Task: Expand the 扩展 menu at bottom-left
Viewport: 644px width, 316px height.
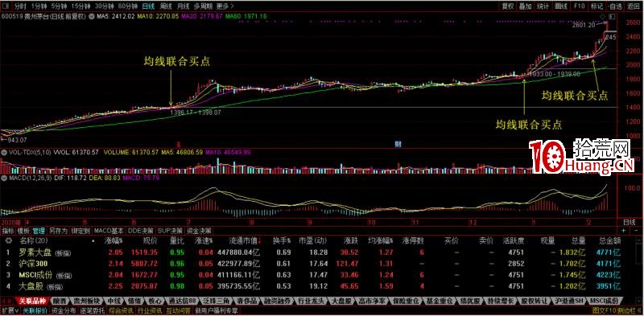Action: (10, 310)
